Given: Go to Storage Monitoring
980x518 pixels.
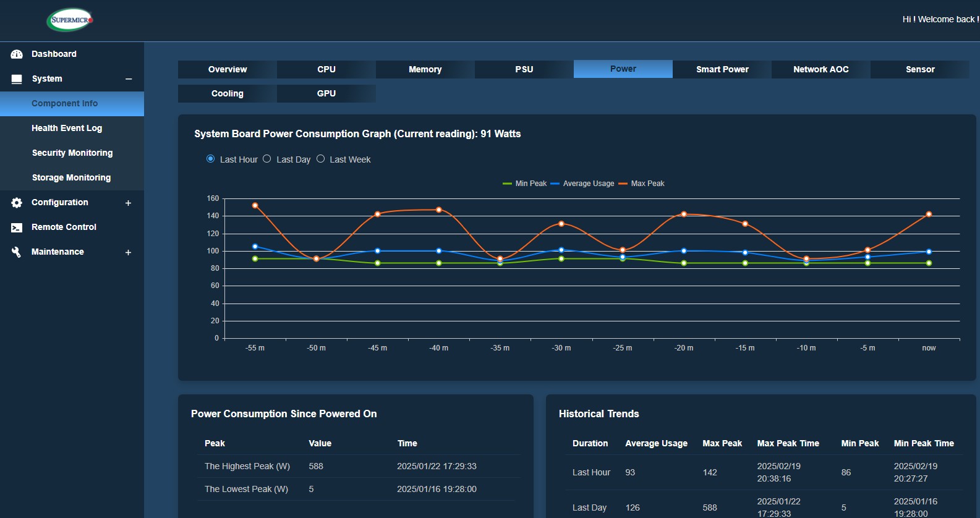Looking at the screenshot, I should pyautogui.click(x=71, y=177).
